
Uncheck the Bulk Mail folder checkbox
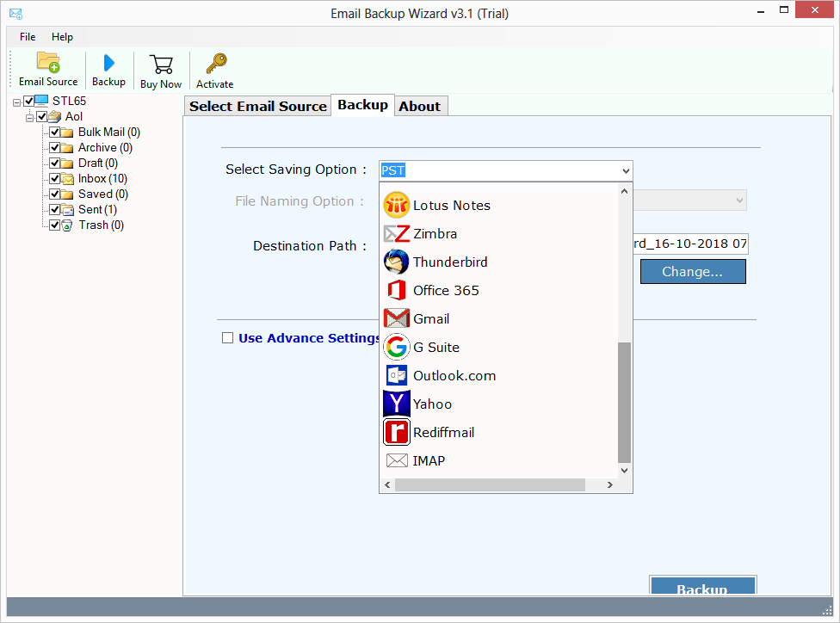point(54,132)
